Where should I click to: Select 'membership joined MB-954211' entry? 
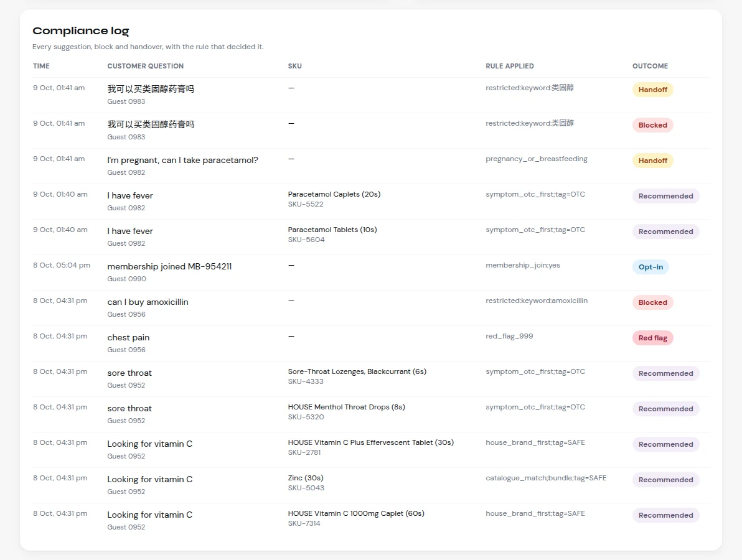click(x=169, y=267)
